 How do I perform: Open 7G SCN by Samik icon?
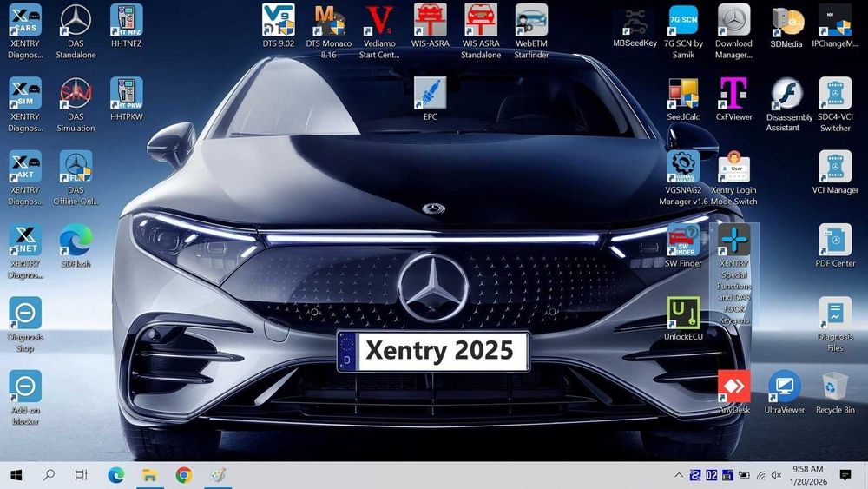coord(683,20)
